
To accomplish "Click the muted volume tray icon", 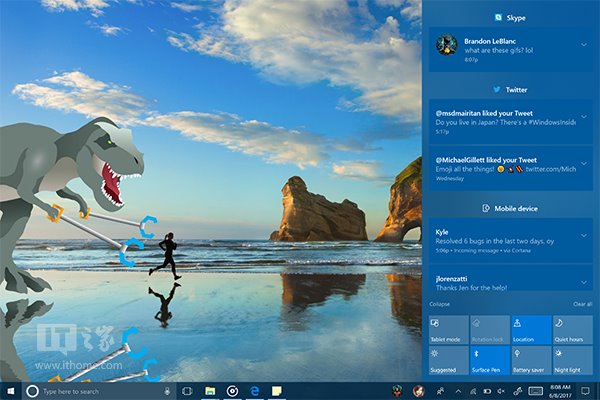I will tap(501, 391).
